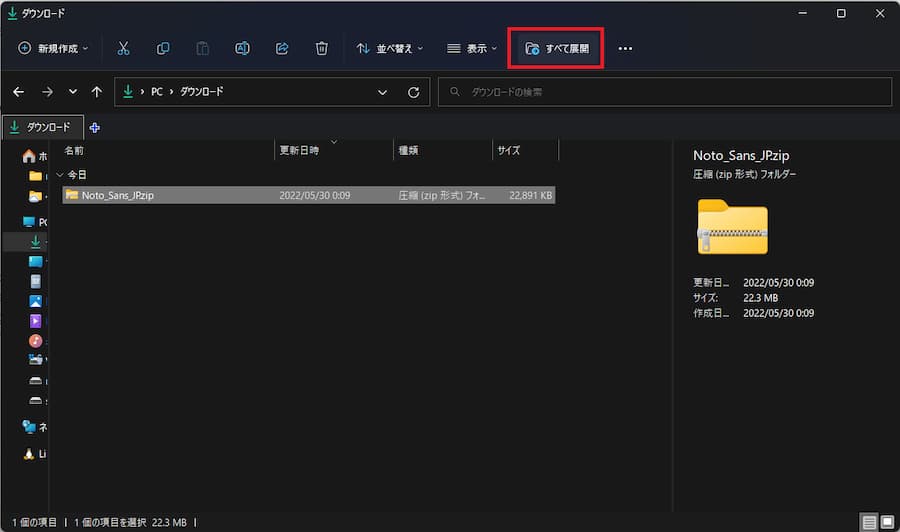Click the Delete trash can icon
This screenshot has width=900, height=532.
pyautogui.click(x=321, y=48)
